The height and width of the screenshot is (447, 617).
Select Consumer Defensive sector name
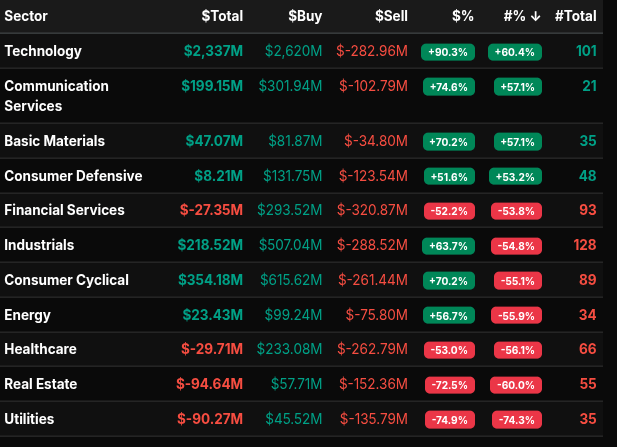(73, 176)
